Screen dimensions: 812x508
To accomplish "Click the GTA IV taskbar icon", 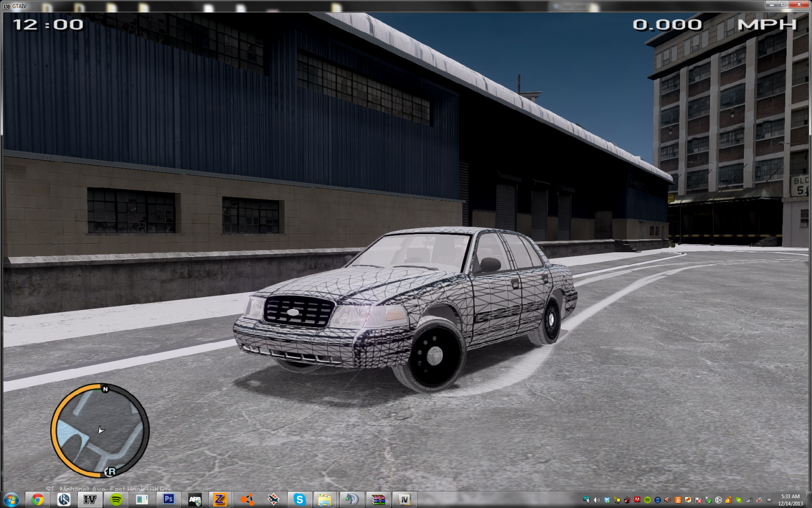I will click(90, 499).
